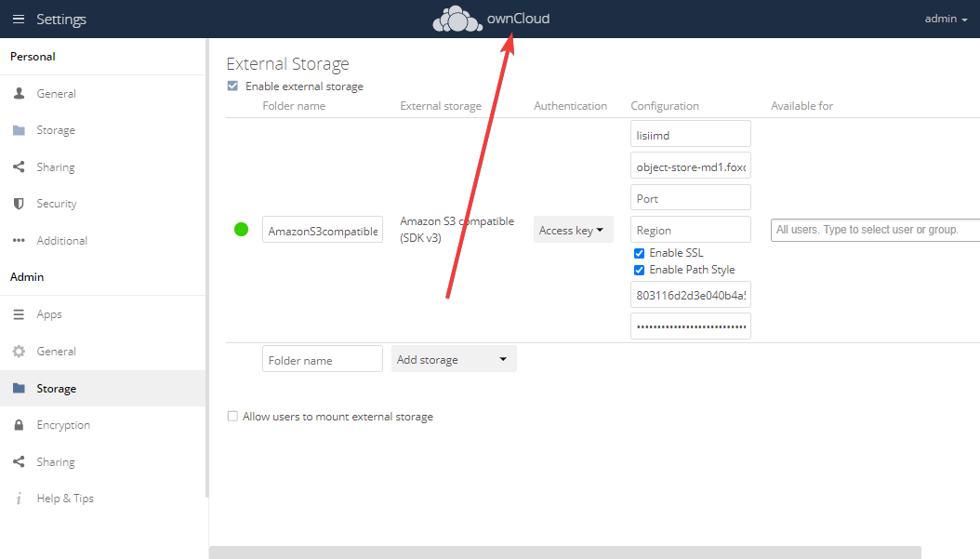Image resolution: width=980 pixels, height=559 pixels.
Task: Click the Encryption lock icon
Action: tap(19, 425)
